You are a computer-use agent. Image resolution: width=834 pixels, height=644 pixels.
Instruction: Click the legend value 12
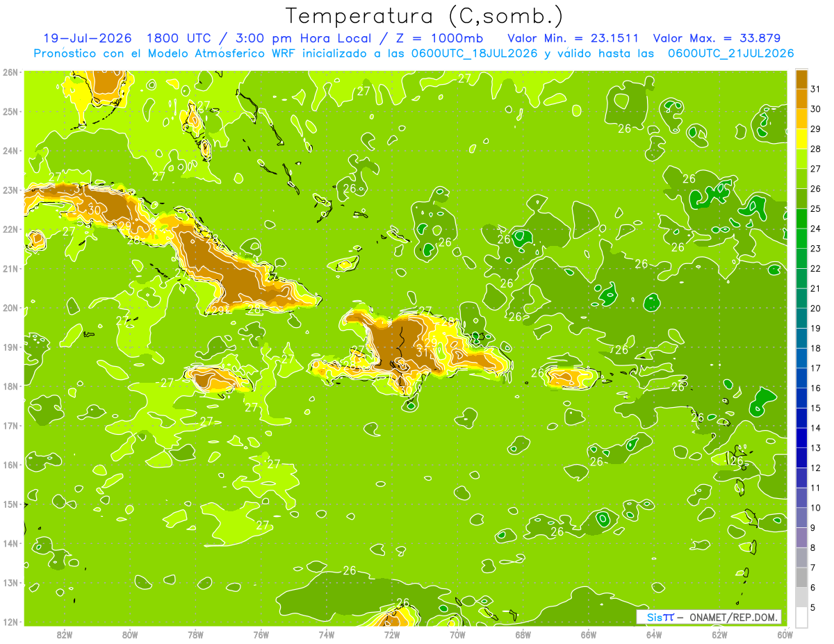click(x=817, y=468)
